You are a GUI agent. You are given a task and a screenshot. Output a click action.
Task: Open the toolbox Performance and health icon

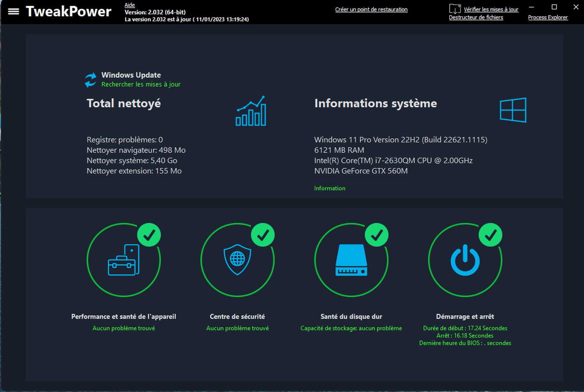124,260
